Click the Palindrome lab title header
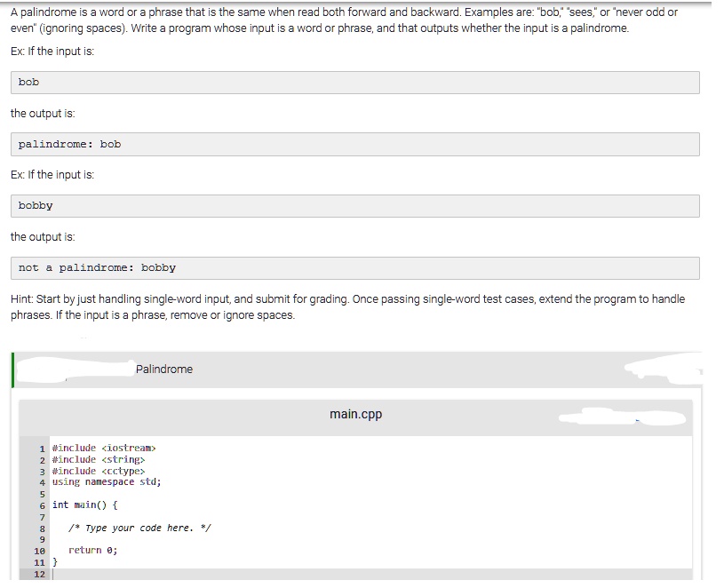Viewport: 724px width, 588px height. point(164,369)
